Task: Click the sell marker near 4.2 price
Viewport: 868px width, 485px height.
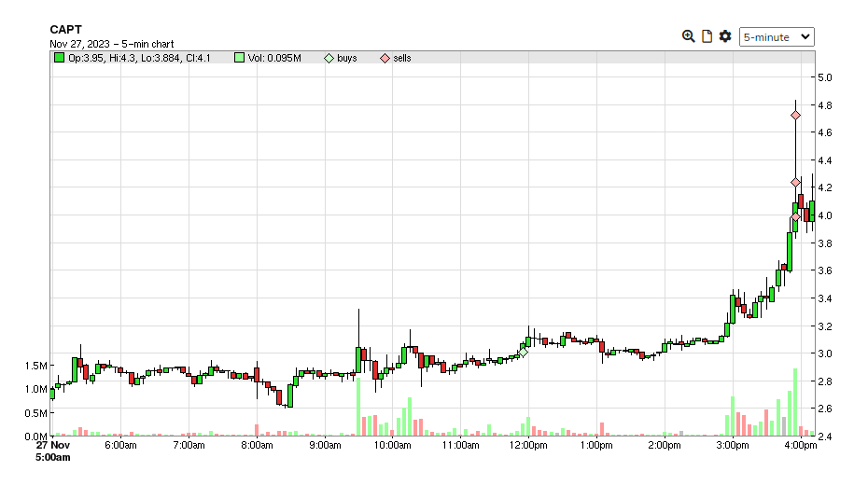Action: coord(795,182)
